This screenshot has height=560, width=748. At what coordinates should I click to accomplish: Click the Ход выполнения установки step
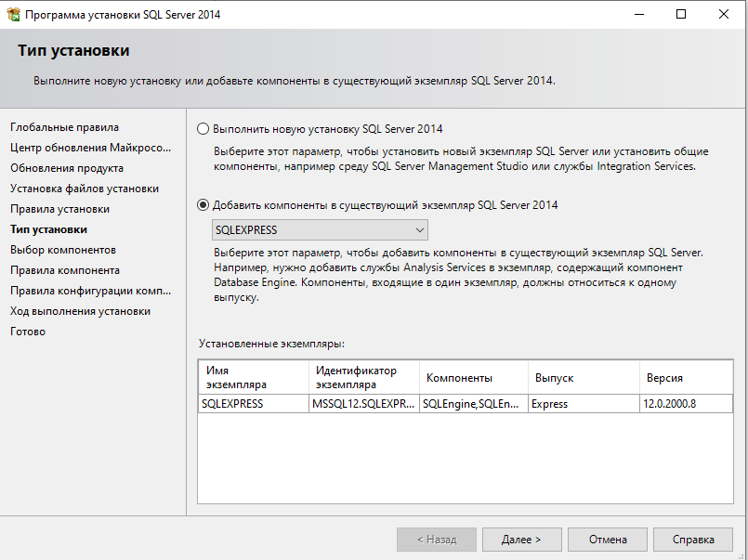pyautogui.click(x=80, y=311)
